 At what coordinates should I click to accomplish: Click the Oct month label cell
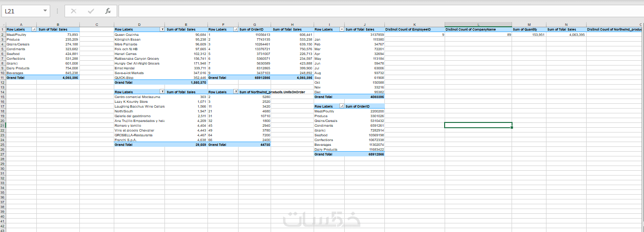pyautogui.click(x=329, y=82)
